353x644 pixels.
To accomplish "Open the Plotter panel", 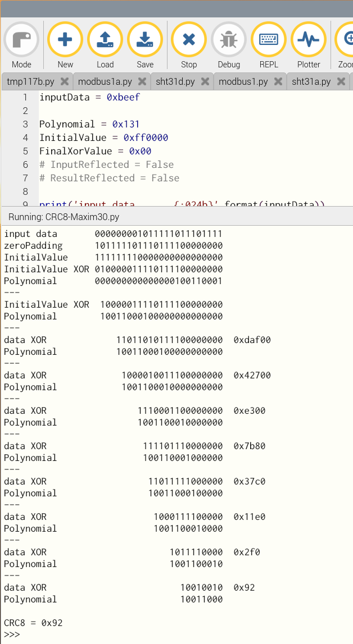I will tap(309, 40).
